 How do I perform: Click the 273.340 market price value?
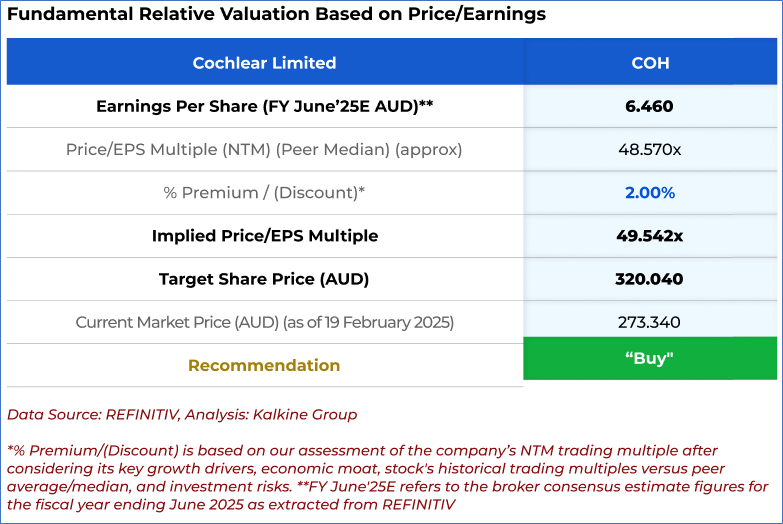pos(649,322)
